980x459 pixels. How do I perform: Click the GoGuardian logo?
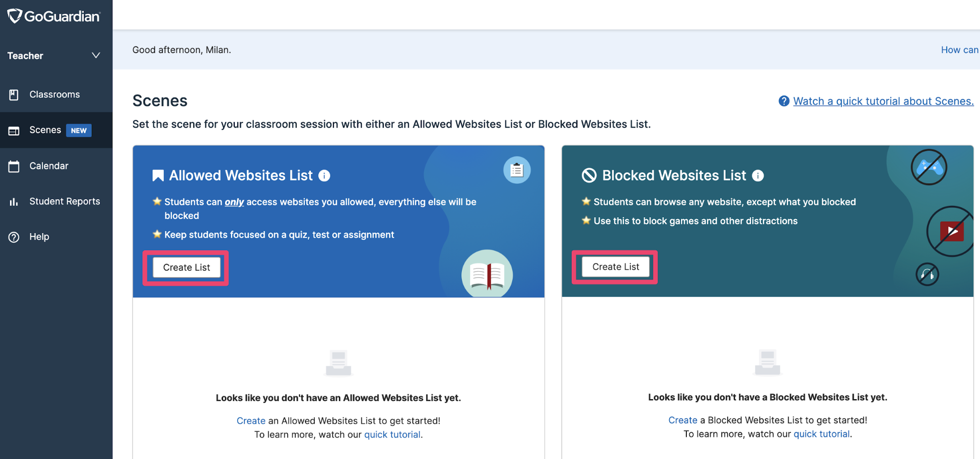[x=54, y=16]
